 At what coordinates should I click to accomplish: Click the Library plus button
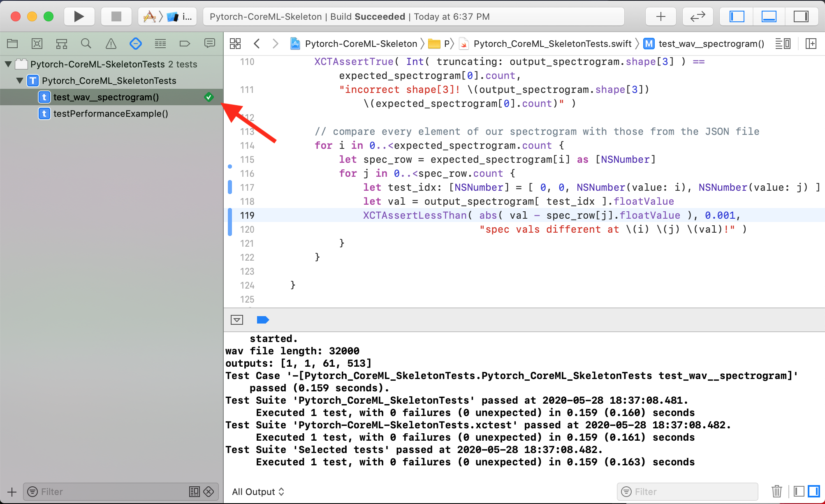(x=661, y=17)
